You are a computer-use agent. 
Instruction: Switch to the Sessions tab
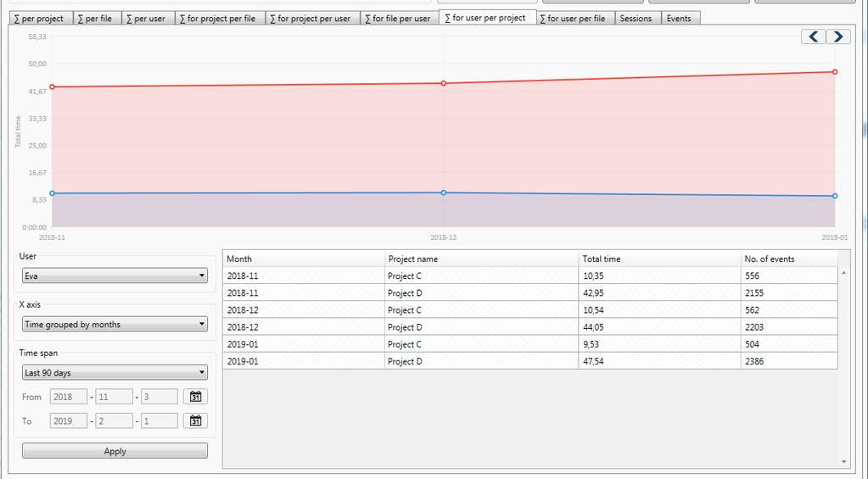[638, 19]
